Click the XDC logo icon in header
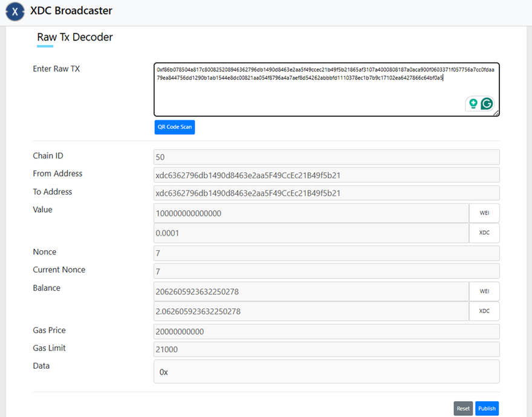 [15, 11]
